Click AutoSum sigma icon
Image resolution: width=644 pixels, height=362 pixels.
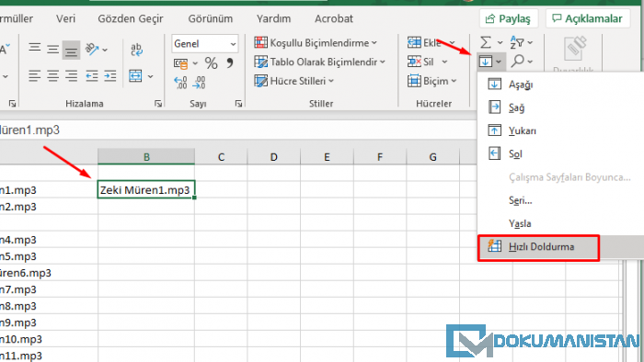coord(486,42)
